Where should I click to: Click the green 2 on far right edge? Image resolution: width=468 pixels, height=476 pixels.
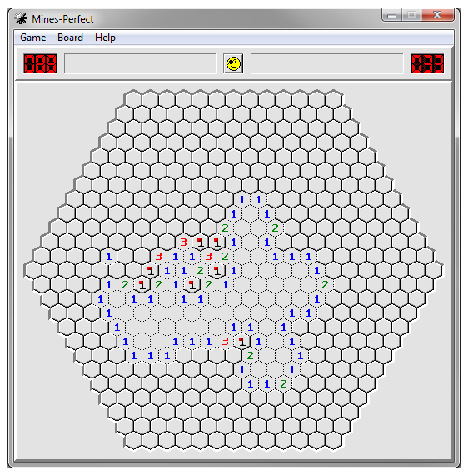pos(325,285)
